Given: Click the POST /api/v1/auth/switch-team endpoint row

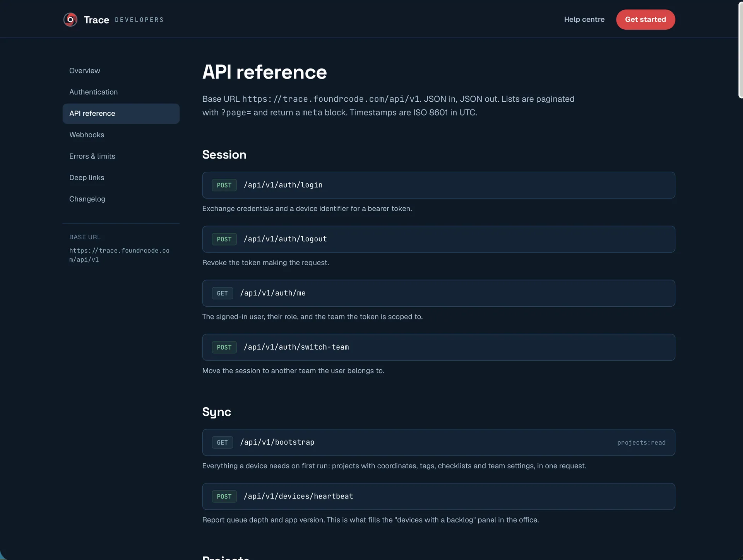Looking at the screenshot, I should tap(438, 347).
